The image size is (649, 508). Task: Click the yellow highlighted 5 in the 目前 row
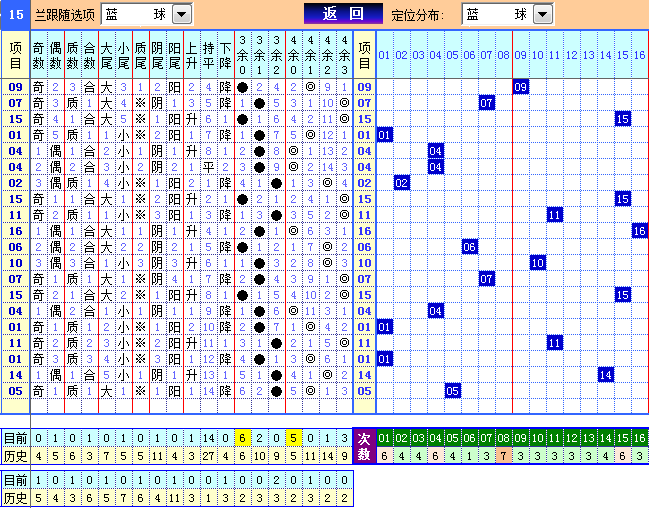(293, 438)
